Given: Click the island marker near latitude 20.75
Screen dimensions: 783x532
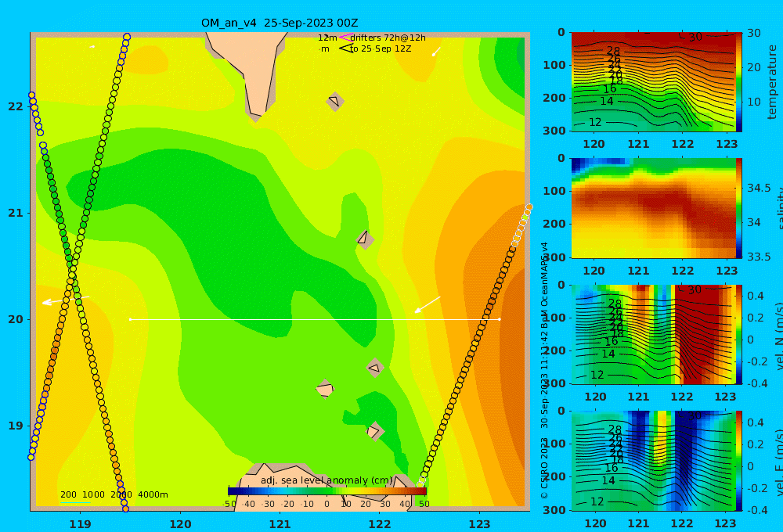Looking at the screenshot, I should tap(365, 239).
